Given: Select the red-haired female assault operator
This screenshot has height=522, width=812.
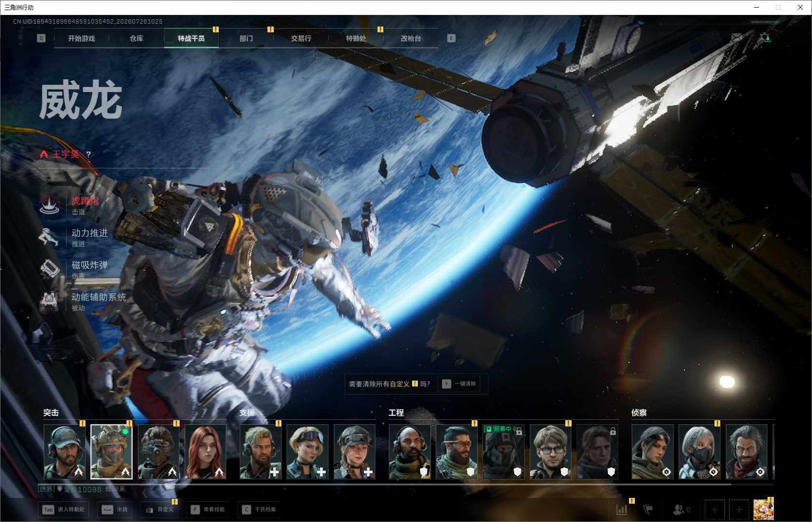Looking at the screenshot, I should [x=206, y=452].
